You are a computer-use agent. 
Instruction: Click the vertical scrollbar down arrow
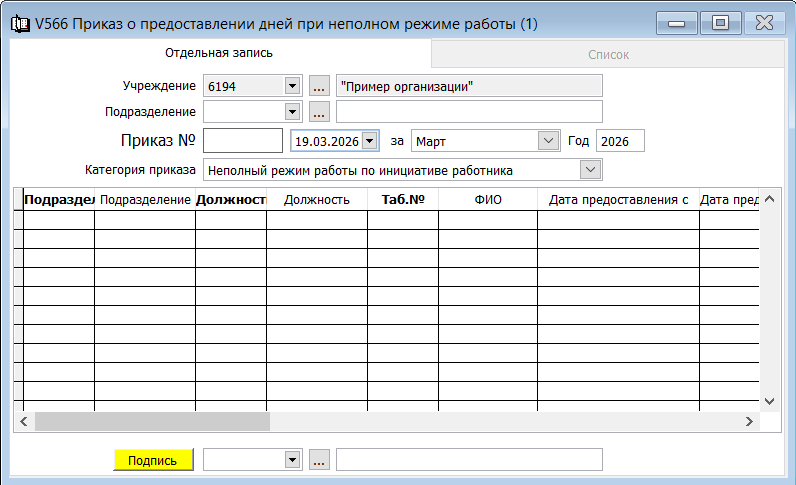click(769, 400)
